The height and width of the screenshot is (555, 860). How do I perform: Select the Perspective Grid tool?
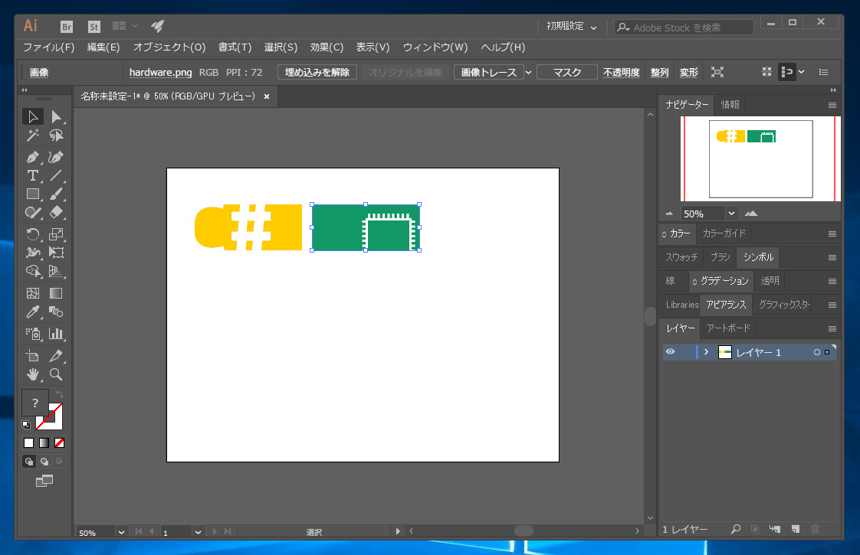click(56, 271)
